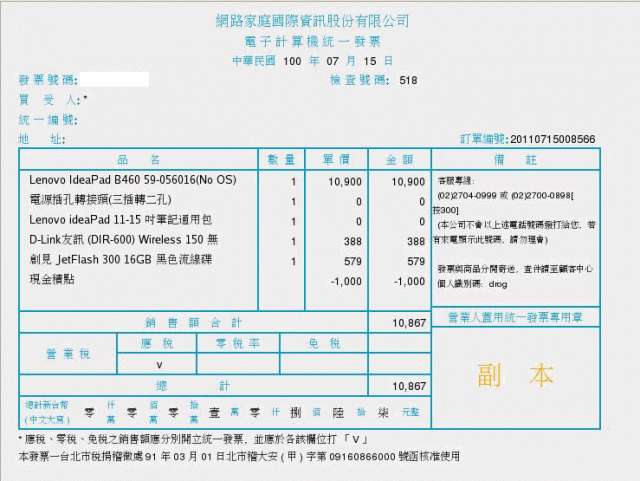640x481 pixels.
Task: Click the 零稅率 header cell
Action: (x=238, y=343)
